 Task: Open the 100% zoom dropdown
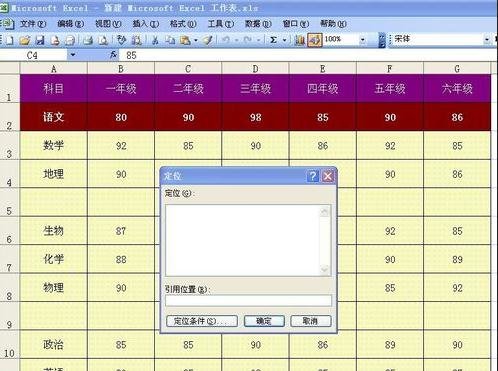362,40
